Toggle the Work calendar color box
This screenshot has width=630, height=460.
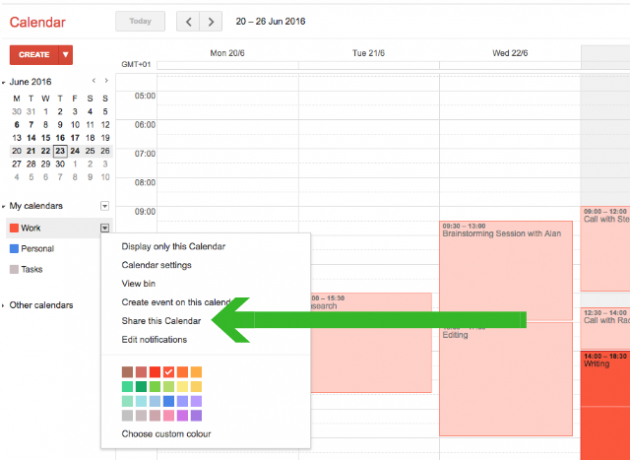[x=14, y=228]
